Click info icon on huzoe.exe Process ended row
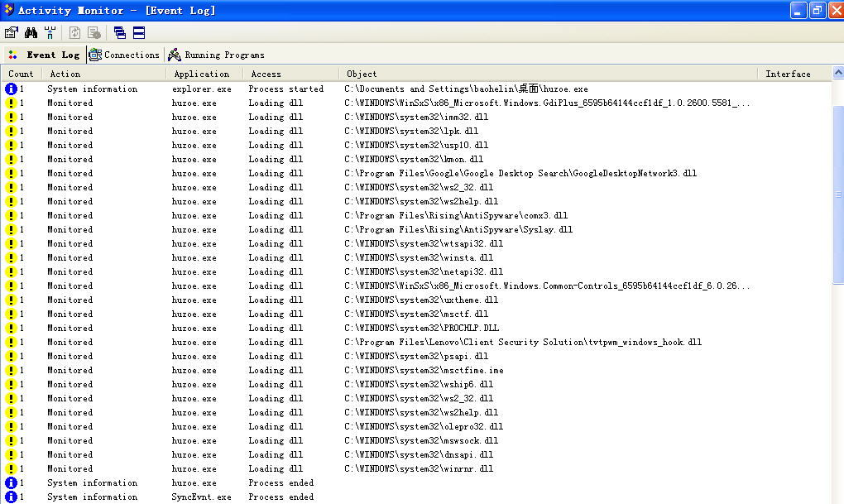 click(x=11, y=482)
